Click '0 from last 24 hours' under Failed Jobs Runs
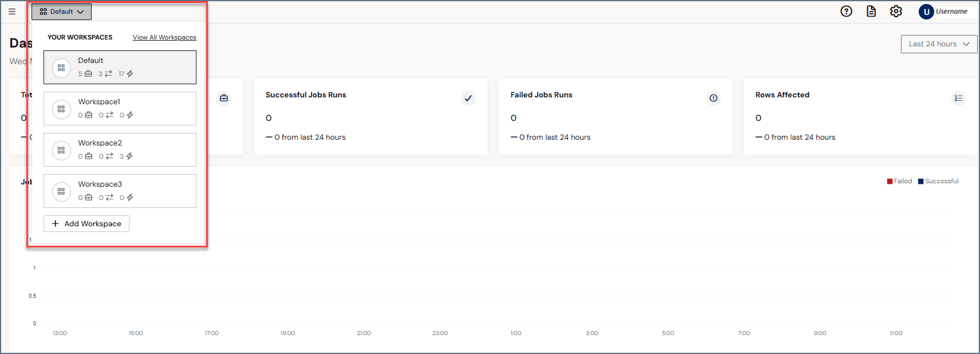Screen dimensions: 980x354 (554, 137)
